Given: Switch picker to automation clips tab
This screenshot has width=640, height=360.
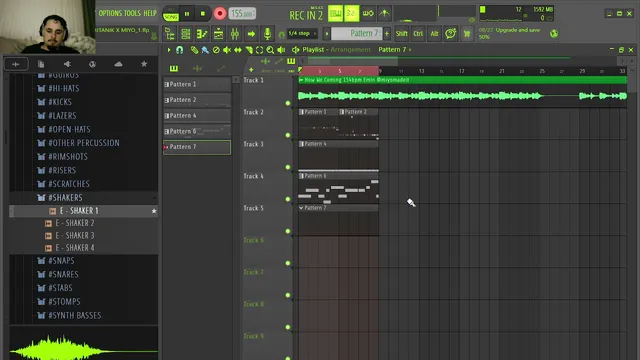Looking at the screenshot, I should point(221,69).
